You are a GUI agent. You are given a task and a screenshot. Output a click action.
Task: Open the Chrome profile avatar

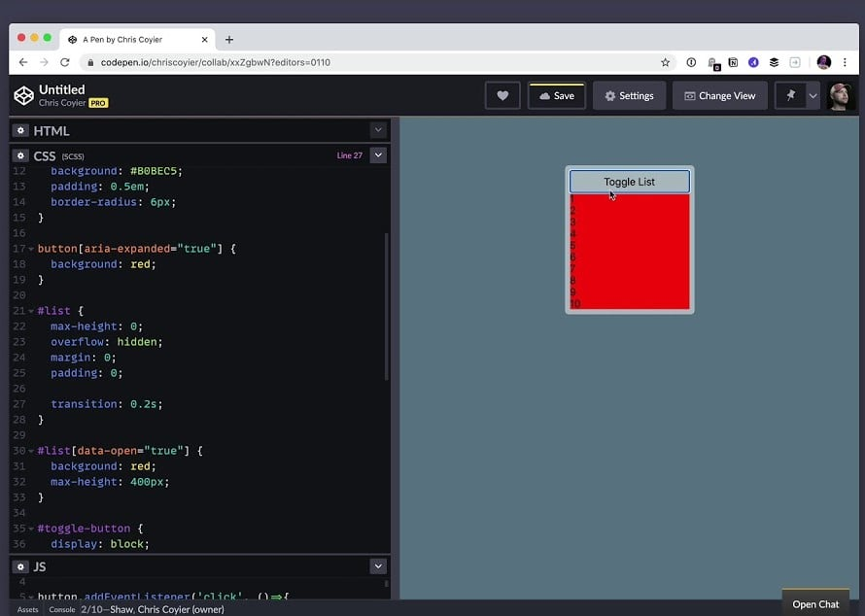824,61
